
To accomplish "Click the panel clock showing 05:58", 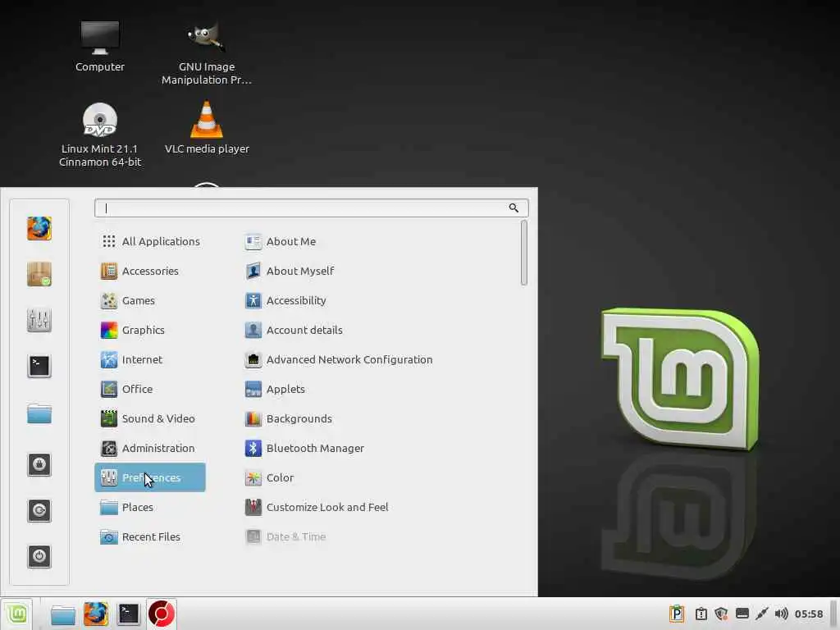I will tap(808, 614).
